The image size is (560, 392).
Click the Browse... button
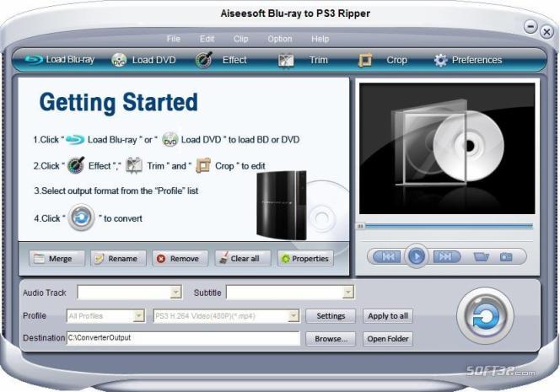click(x=331, y=338)
